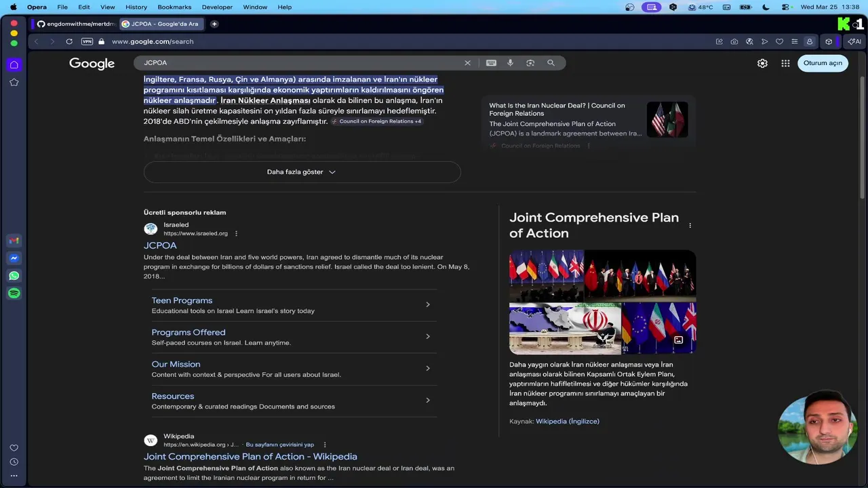Open Facebook Messenger in Opera sidebar
This screenshot has width=868, height=488.
click(14, 258)
